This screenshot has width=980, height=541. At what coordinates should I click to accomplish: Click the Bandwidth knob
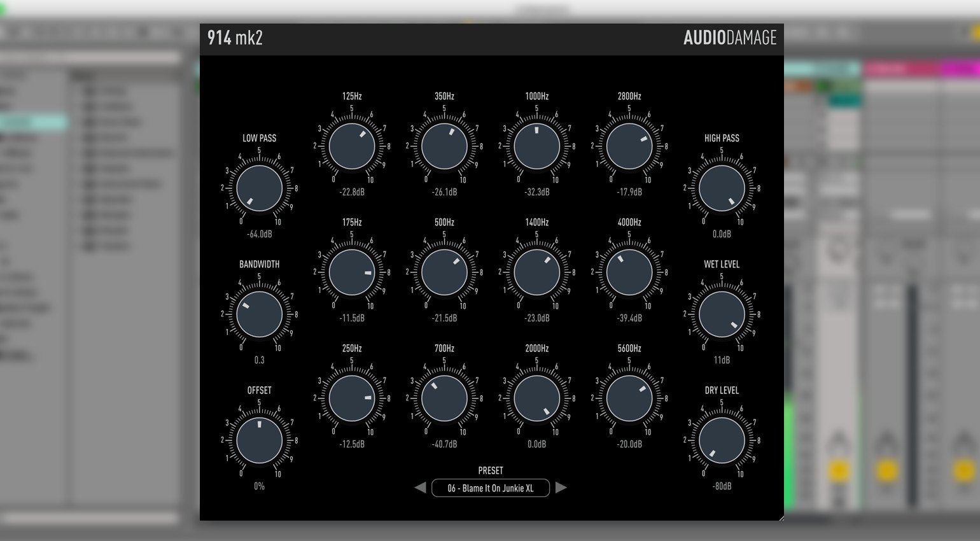[x=259, y=314]
